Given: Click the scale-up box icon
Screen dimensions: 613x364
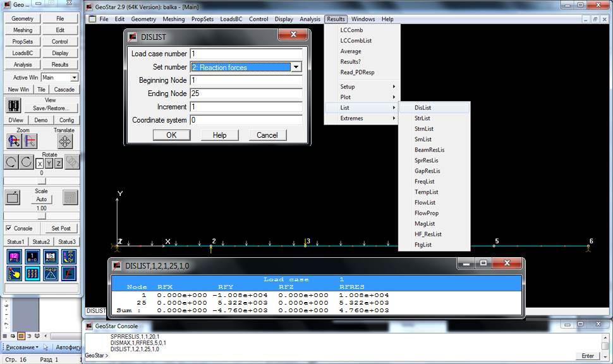Looking at the screenshot, I should [x=13, y=197].
